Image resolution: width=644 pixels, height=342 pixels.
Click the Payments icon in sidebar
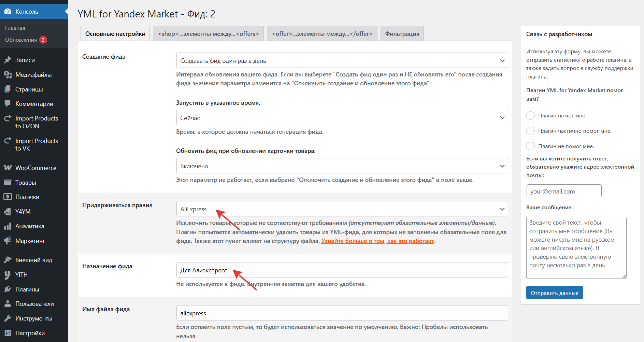pyautogui.click(x=8, y=197)
